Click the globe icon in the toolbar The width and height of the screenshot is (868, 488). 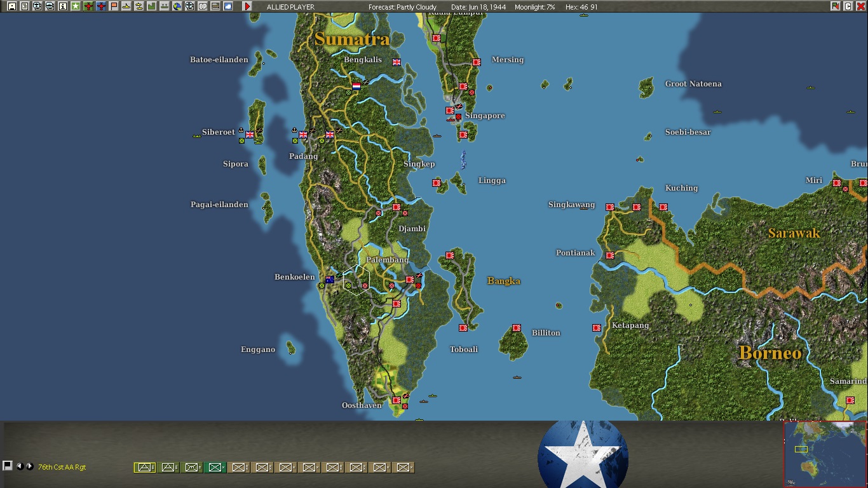177,6
